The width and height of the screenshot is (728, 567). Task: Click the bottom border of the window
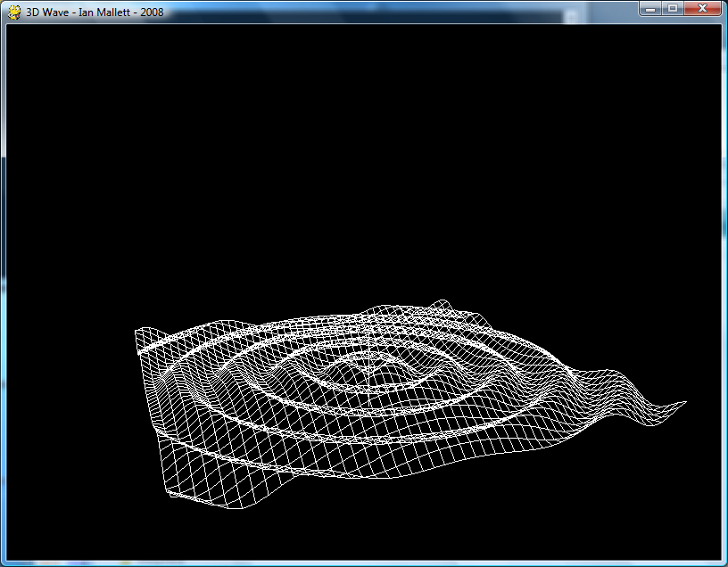pos(364,563)
